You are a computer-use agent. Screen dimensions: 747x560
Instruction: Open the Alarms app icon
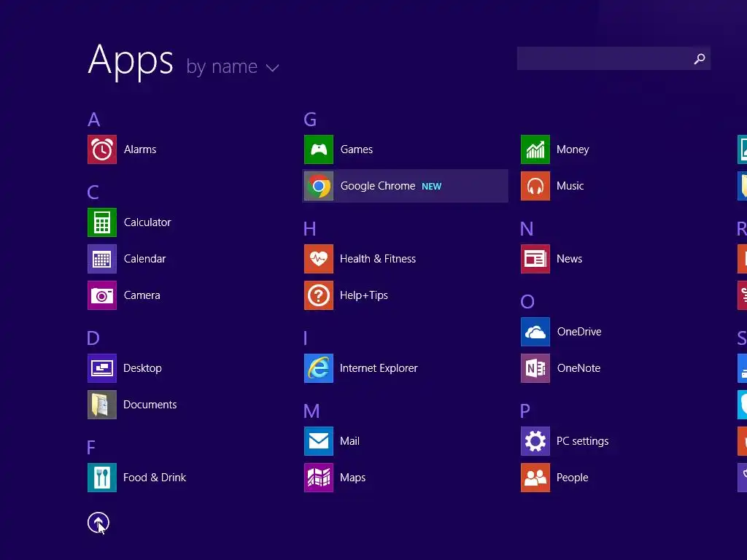(102, 149)
